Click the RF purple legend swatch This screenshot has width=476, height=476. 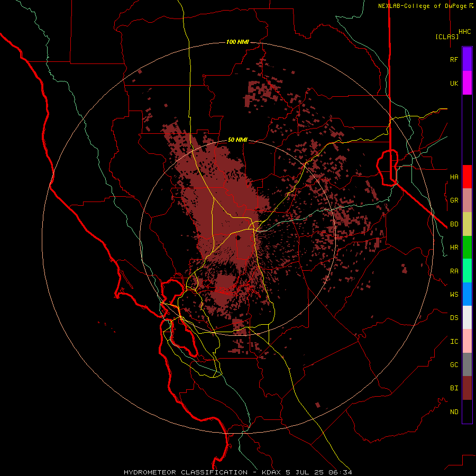[x=467, y=59]
